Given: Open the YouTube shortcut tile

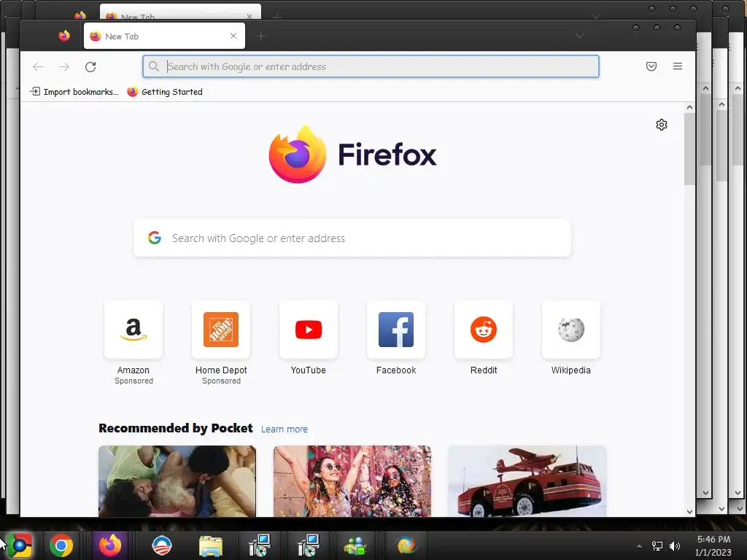Looking at the screenshot, I should tap(309, 330).
